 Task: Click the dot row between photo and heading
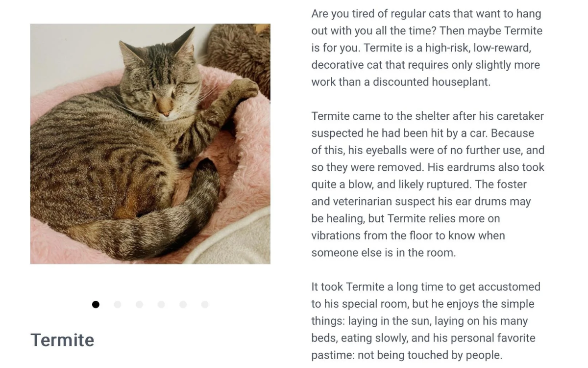150,304
